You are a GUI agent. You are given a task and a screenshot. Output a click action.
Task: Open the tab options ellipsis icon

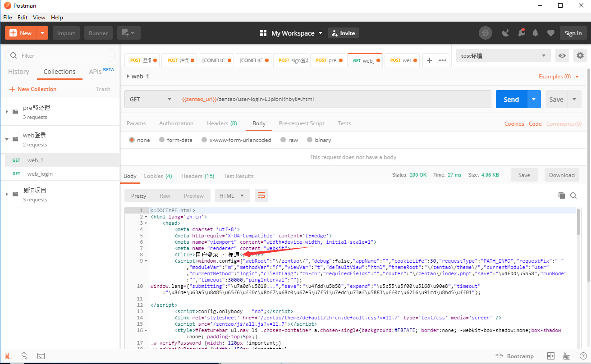coord(443,60)
